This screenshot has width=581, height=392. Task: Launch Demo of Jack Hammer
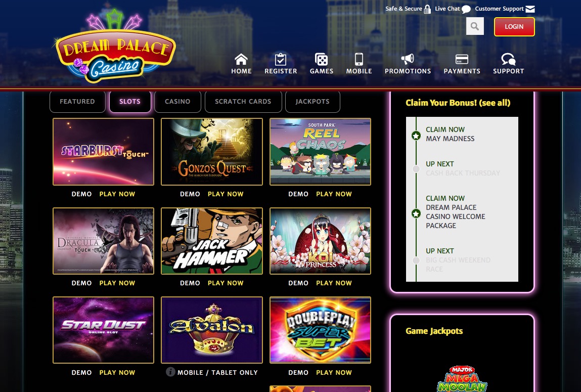(190, 283)
